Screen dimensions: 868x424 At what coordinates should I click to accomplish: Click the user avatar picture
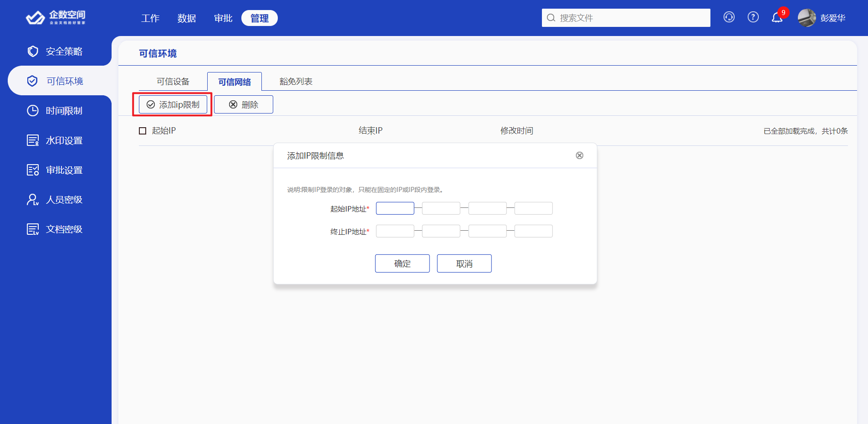click(807, 18)
